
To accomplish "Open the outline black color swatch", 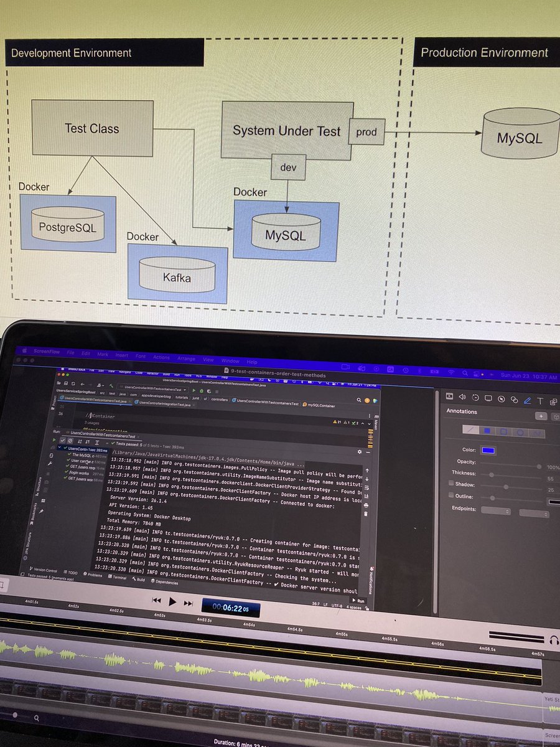I will click(553, 502).
